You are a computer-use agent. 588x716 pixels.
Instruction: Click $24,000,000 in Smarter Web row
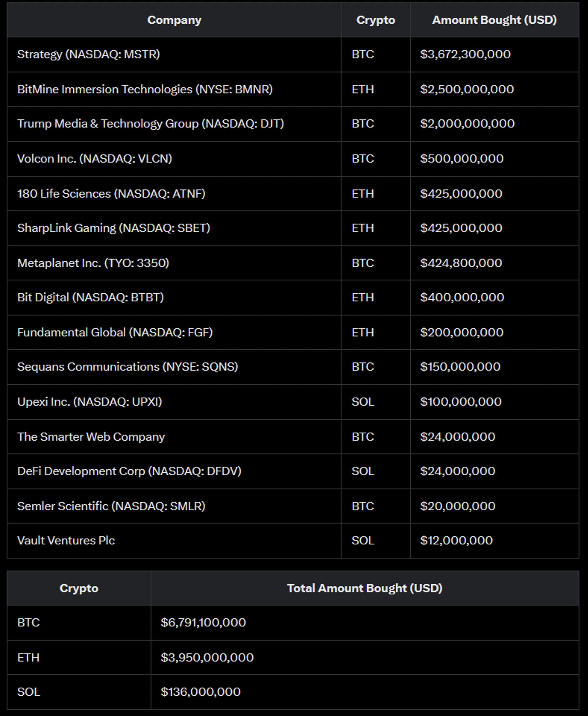tap(457, 437)
